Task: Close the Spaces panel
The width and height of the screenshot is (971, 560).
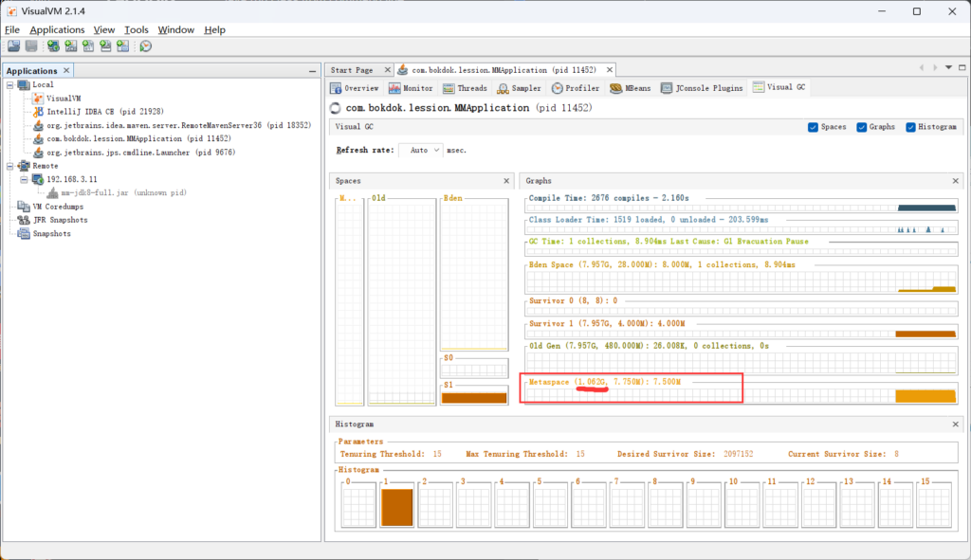Action: coord(506,181)
